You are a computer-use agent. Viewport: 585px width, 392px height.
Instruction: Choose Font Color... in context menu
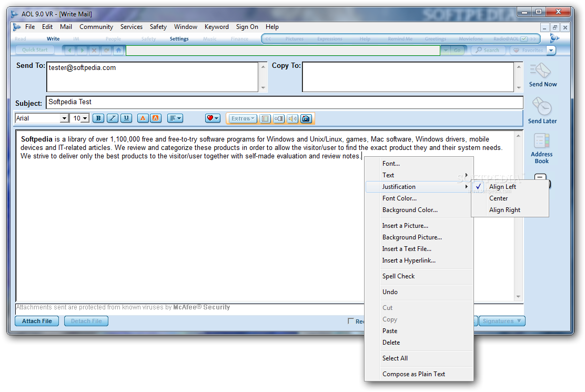[x=419, y=198]
